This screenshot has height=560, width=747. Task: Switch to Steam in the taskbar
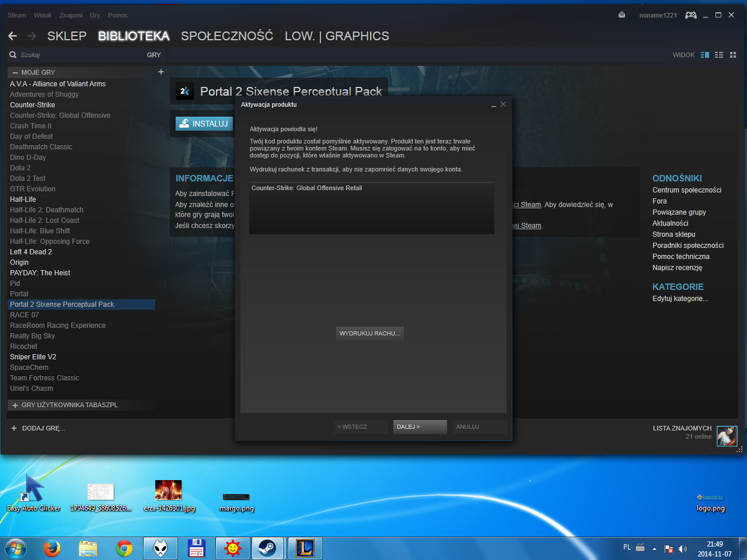click(268, 548)
